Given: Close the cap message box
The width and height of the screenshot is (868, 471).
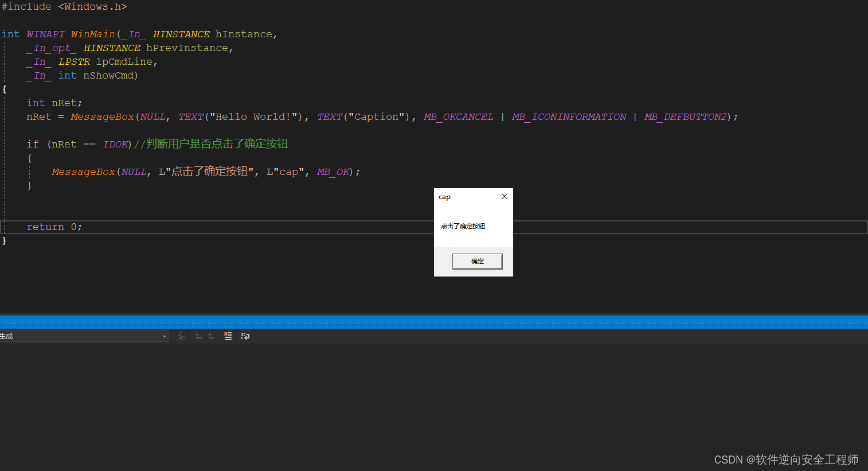Looking at the screenshot, I should 504,196.
